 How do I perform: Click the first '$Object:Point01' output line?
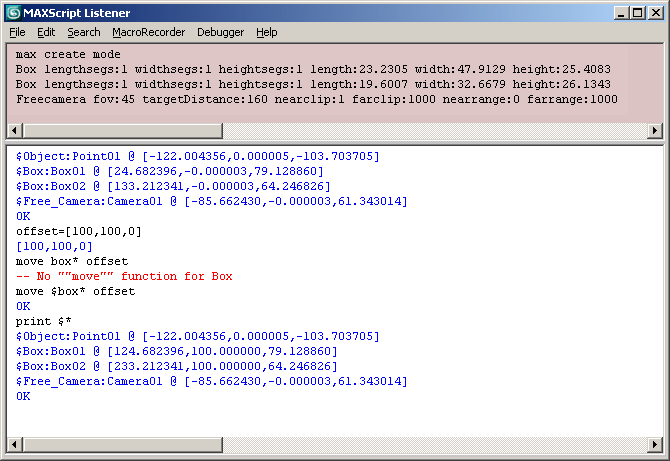click(x=197, y=156)
